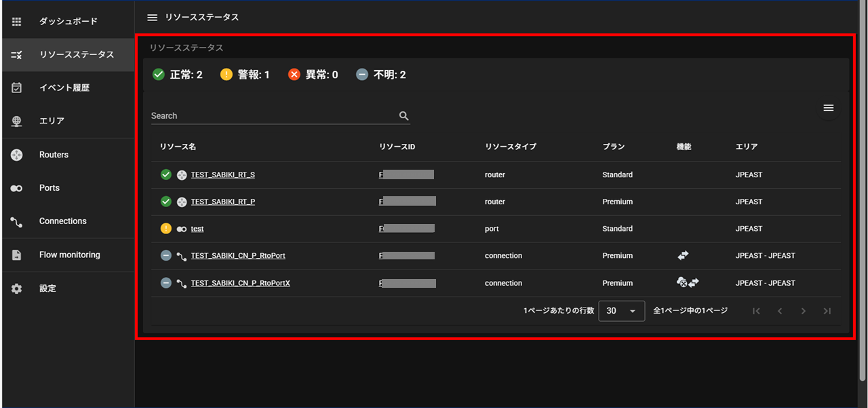868x408 pixels.
Task: Sort by リソース名 column header
Action: coord(178,147)
